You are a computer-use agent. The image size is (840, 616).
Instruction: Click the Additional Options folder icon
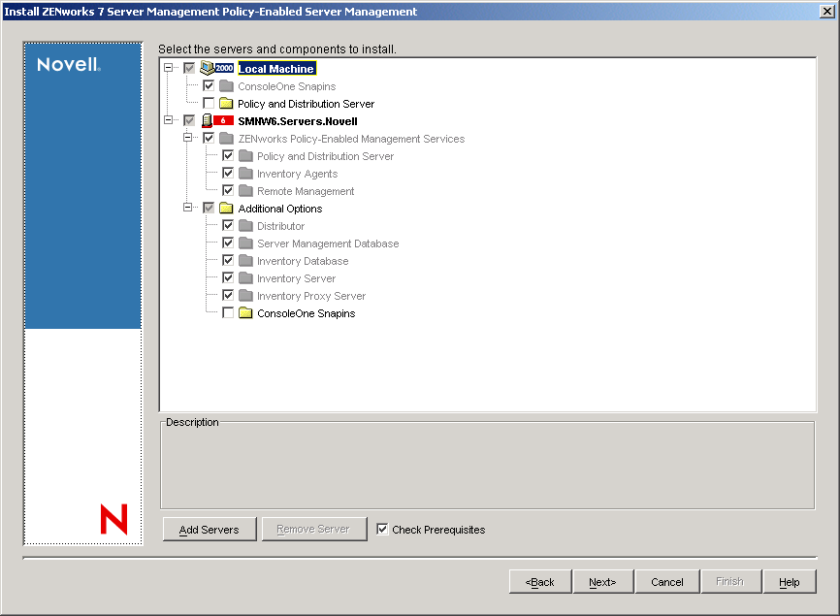(x=226, y=209)
